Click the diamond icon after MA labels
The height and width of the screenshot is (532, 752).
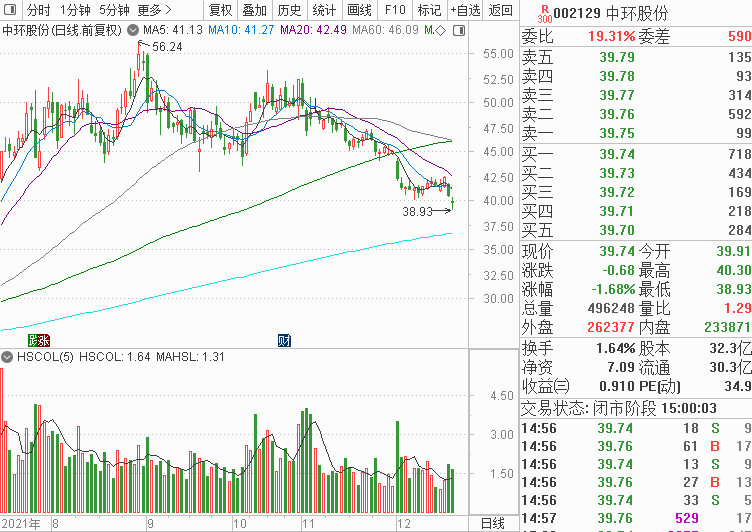[x=441, y=31]
